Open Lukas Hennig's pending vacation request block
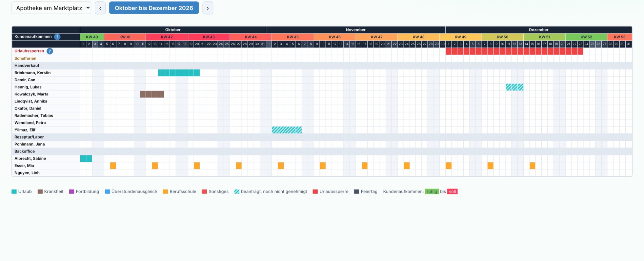Screen dimensions: 644x261 [x=515, y=87]
